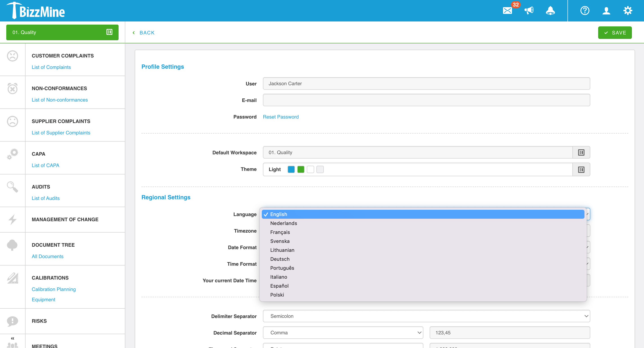Enable the blue theme color swatch
Screen dimensions: 644x348
291,169
